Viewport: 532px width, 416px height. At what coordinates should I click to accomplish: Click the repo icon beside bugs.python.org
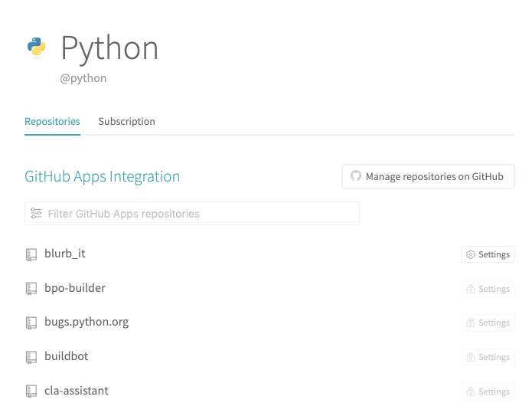click(x=31, y=323)
